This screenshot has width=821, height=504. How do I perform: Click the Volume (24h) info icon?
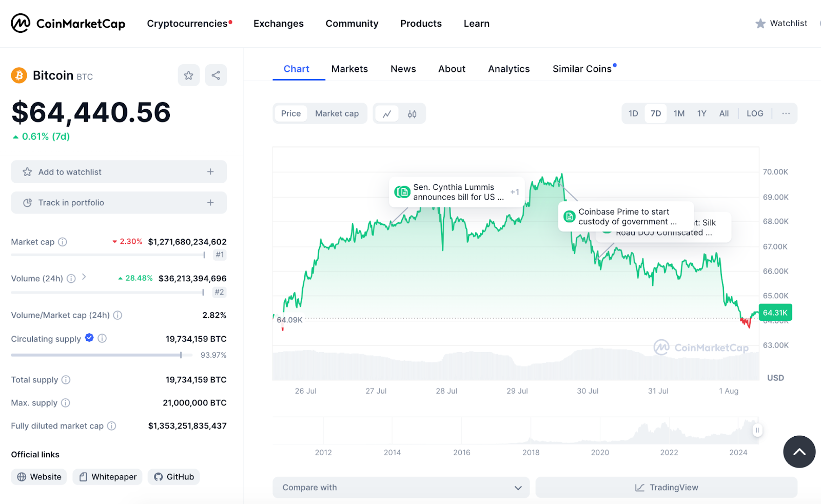click(x=71, y=278)
